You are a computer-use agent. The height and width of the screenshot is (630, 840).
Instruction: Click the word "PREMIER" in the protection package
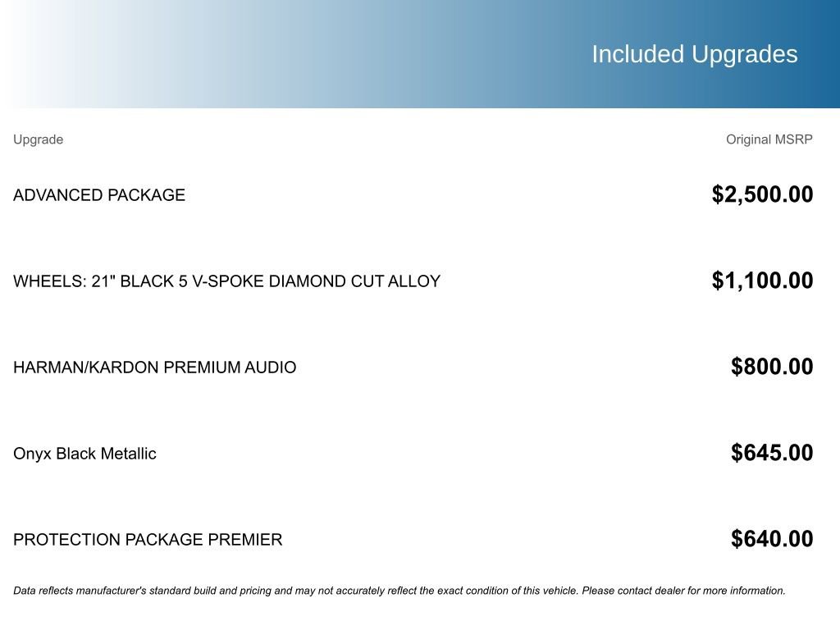tap(244, 540)
